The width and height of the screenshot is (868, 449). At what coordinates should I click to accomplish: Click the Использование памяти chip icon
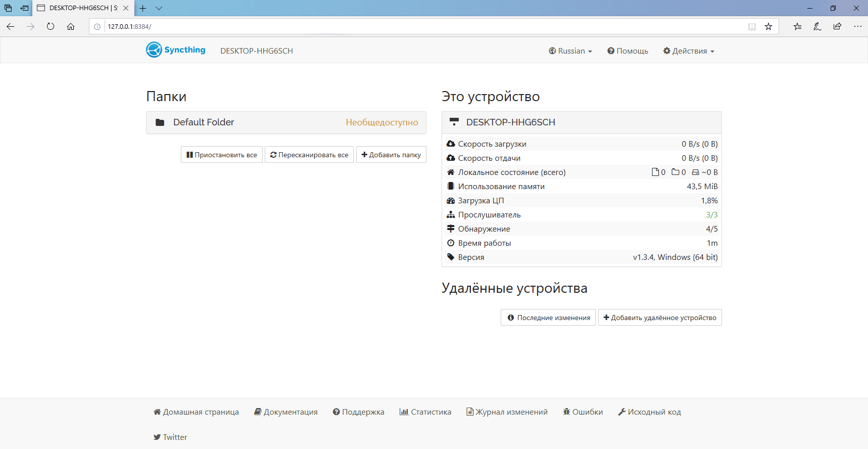coord(451,186)
